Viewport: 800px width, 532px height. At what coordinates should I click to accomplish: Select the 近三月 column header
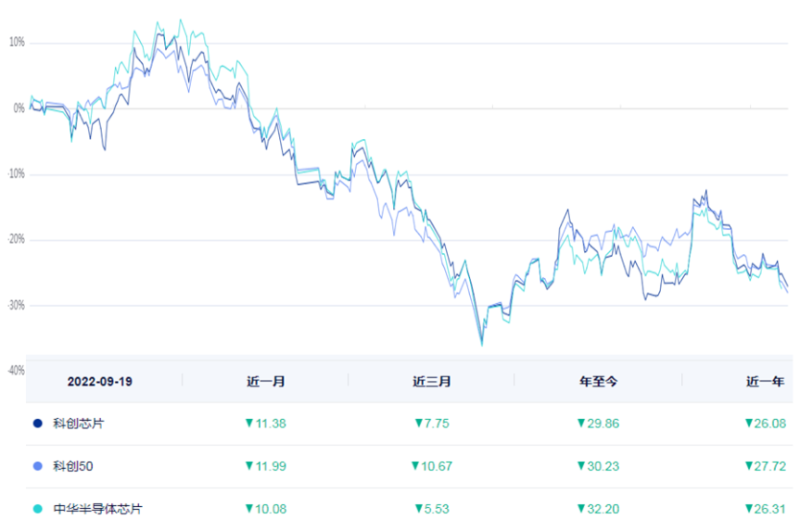click(431, 381)
